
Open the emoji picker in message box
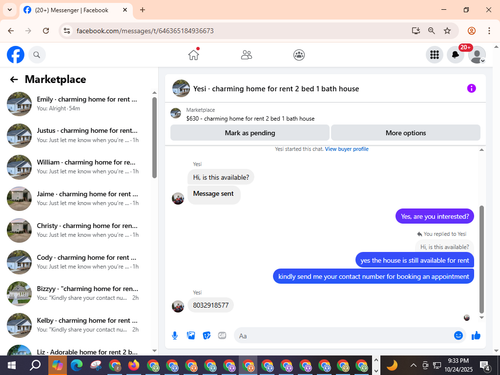[458, 335]
